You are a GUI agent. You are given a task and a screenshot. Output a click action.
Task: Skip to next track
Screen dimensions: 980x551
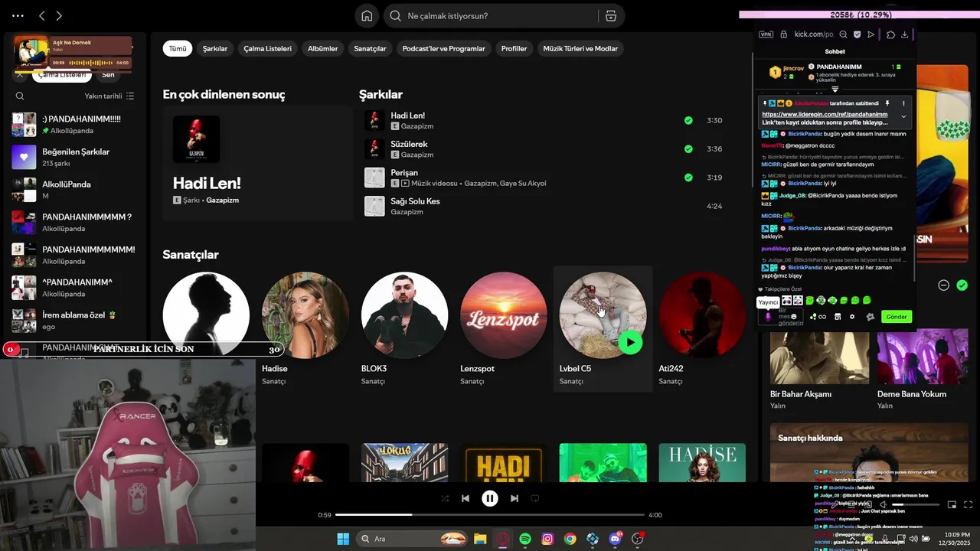pyautogui.click(x=514, y=498)
